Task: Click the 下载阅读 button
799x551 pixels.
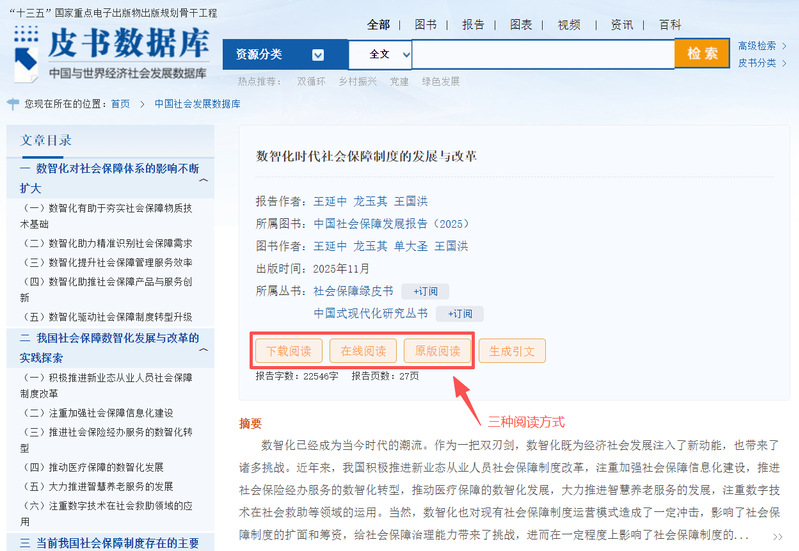Action: 289,351
